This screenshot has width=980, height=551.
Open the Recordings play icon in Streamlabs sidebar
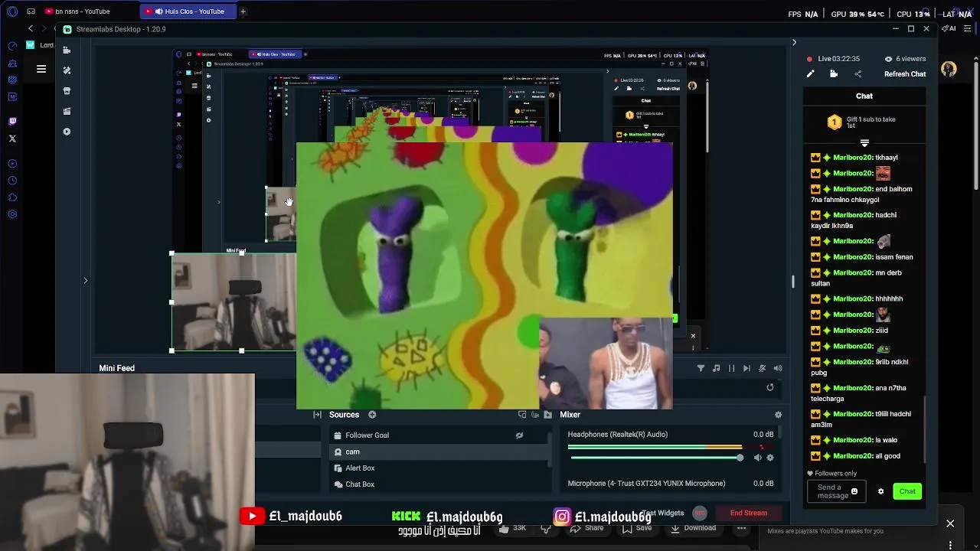[x=67, y=132]
